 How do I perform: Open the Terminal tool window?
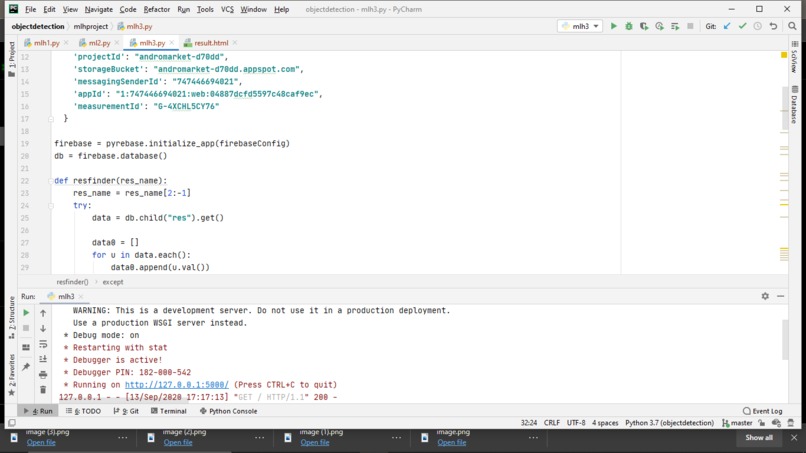pyautogui.click(x=169, y=411)
